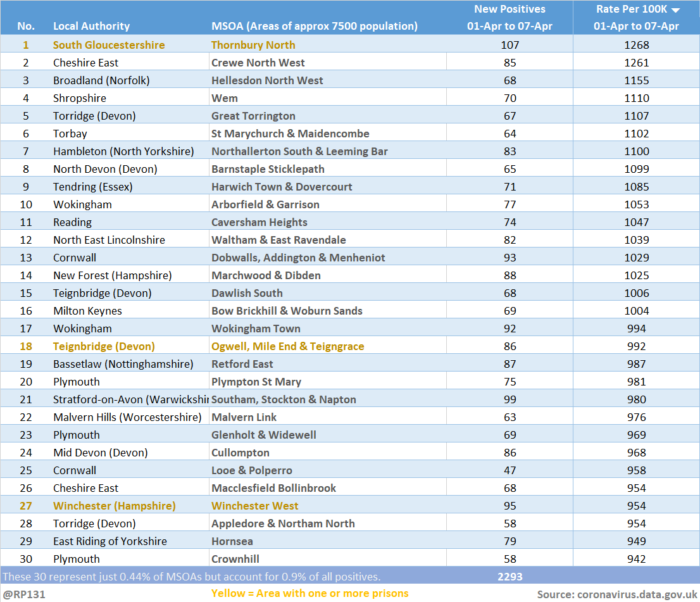Select the Winchester West highlighted cell
The height and width of the screenshot is (602, 700).
pyautogui.click(x=254, y=506)
